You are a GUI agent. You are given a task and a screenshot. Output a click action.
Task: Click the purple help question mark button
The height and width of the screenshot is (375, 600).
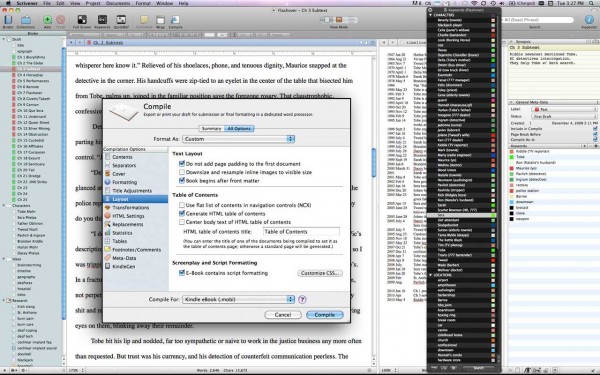coord(302,299)
